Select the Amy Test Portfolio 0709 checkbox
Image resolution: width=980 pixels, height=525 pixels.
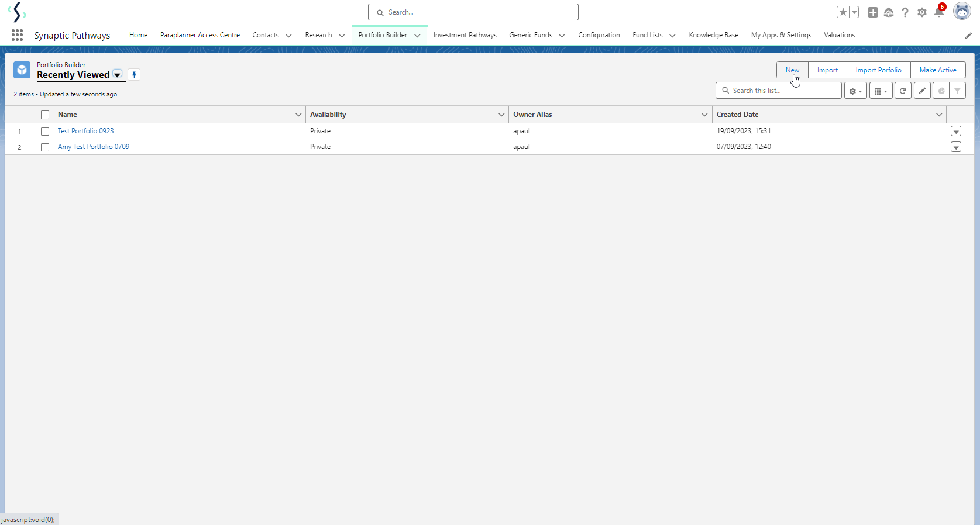coord(45,147)
